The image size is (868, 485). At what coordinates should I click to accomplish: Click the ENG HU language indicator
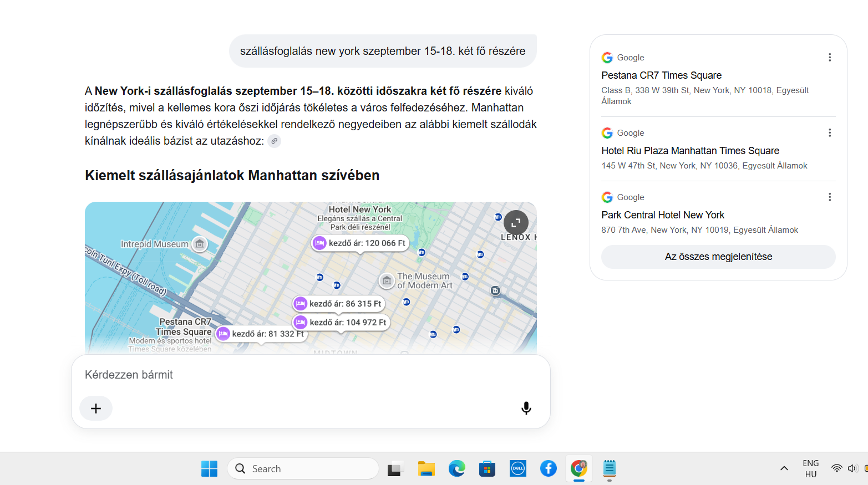click(810, 469)
